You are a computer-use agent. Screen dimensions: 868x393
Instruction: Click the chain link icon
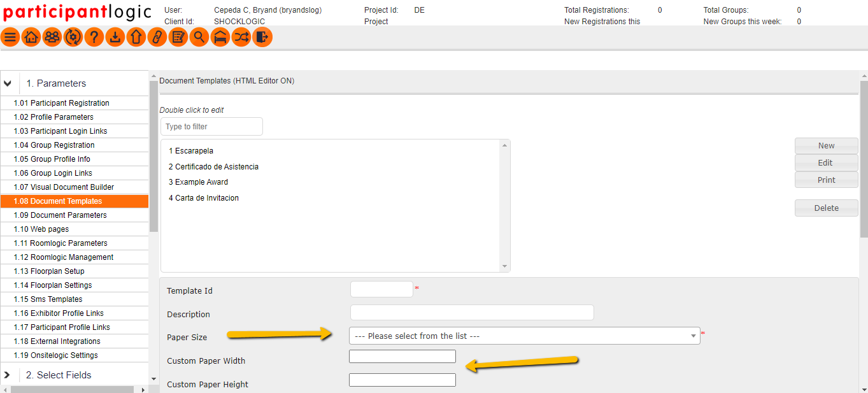(x=157, y=37)
